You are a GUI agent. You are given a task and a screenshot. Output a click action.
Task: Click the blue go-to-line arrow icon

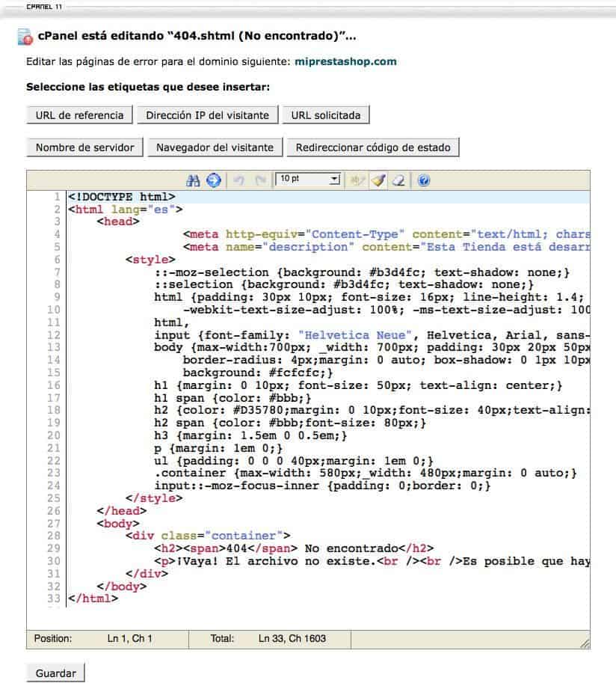214,180
